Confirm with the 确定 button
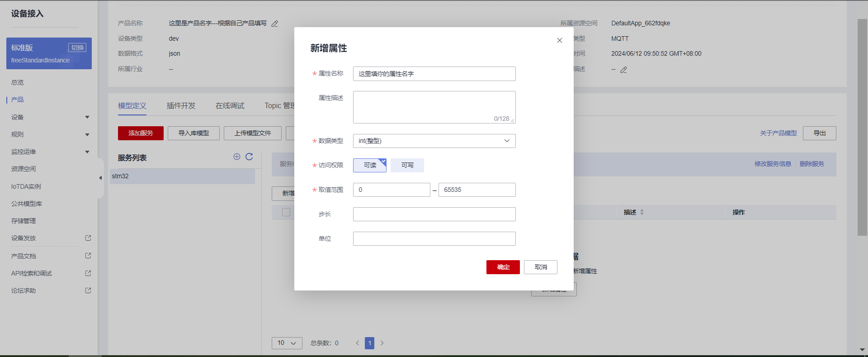 pyautogui.click(x=503, y=267)
